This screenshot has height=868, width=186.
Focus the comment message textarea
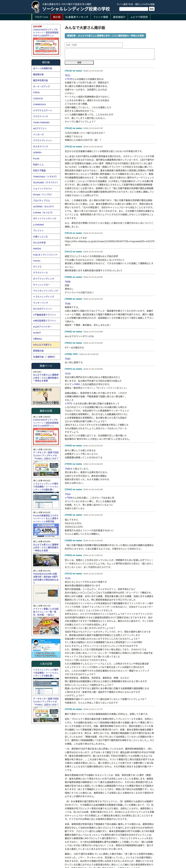pos(109,54)
